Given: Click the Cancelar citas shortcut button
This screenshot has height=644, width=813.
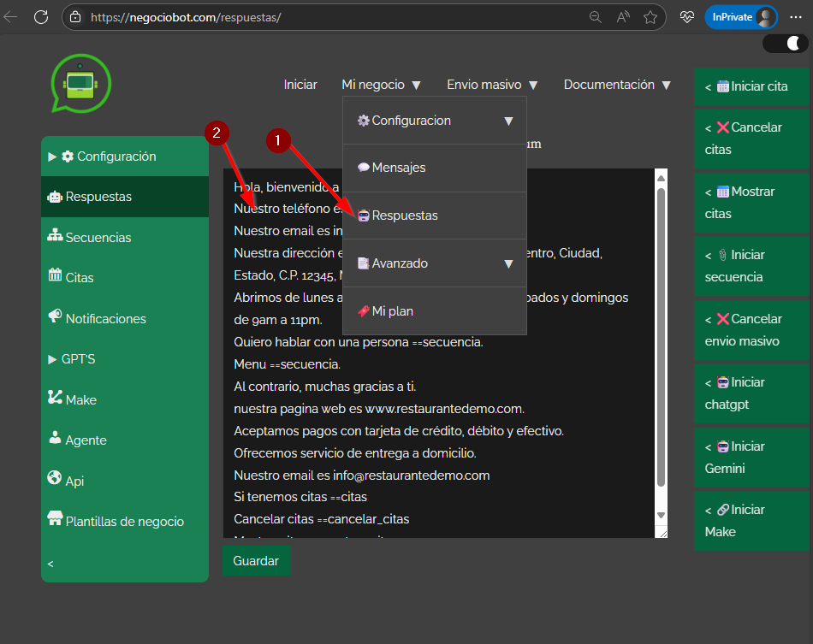Looking at the screenshot, I should 751,139.
